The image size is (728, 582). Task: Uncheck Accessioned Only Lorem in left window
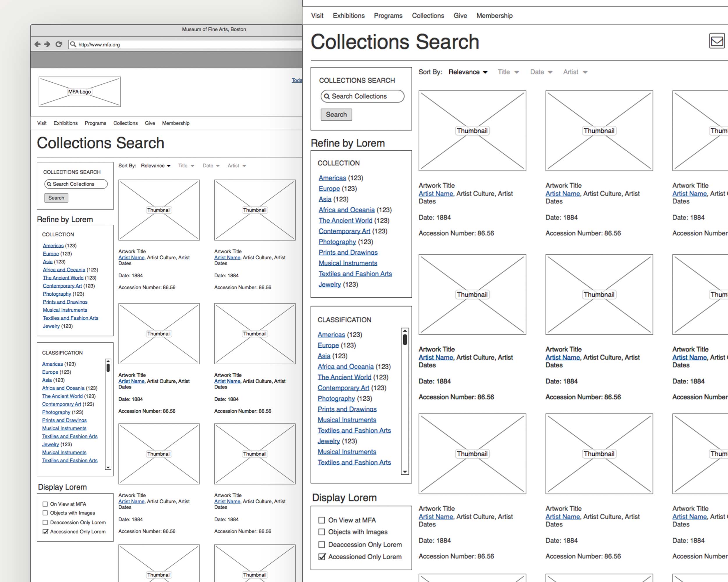[45, 532]
